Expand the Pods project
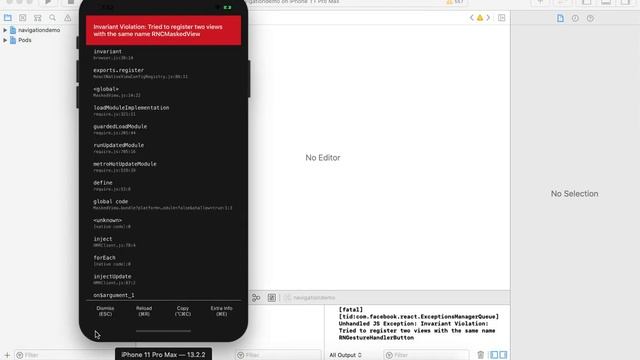This screenshot has height=360, width=640. [5, 40]
